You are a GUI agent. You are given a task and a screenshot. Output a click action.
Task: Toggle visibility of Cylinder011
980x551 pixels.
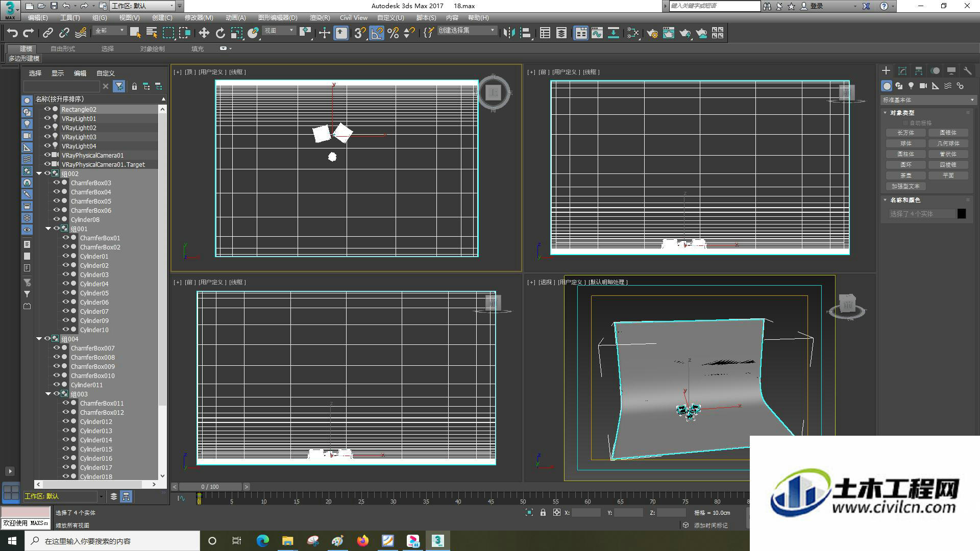click(x=57, y=385)
